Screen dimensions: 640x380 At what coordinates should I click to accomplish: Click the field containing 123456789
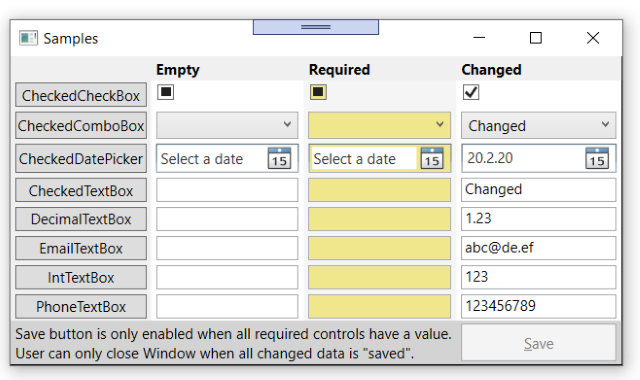click(x=539, y=307)
